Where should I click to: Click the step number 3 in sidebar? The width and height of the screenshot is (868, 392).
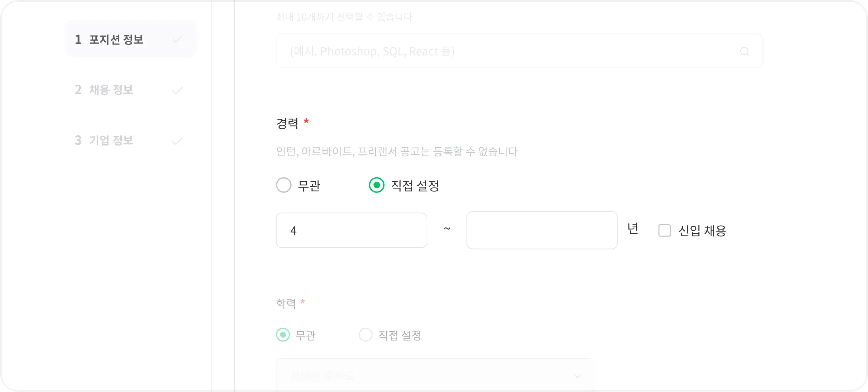(x=78, y=140)
